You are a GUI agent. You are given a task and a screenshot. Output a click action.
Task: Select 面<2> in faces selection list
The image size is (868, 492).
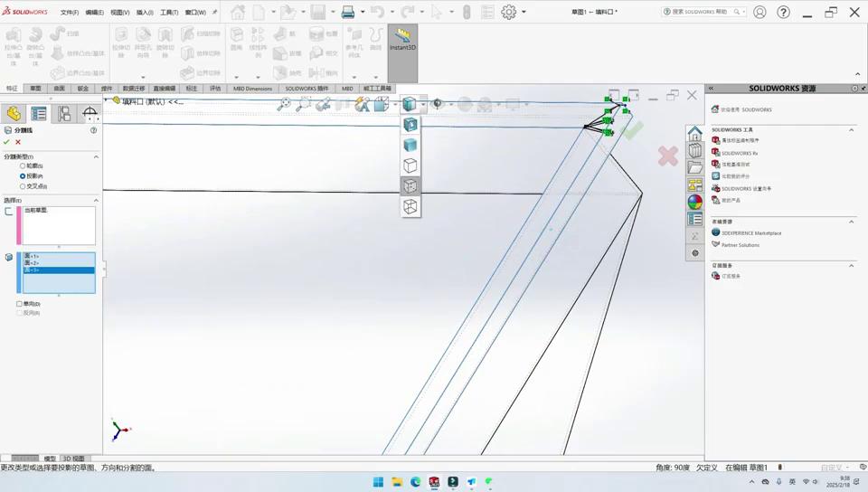point(32,263)
